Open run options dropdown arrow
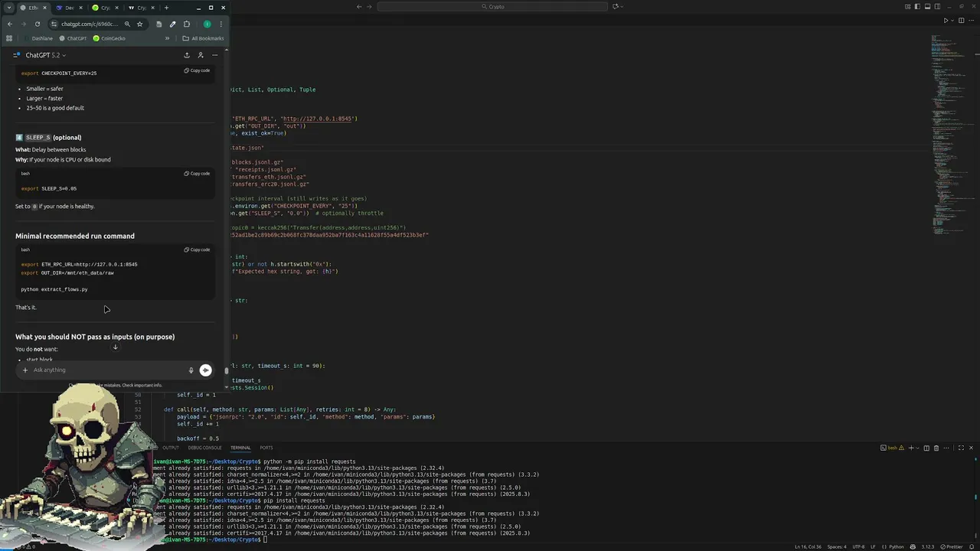980x551 pixels. tap(952, 21)
